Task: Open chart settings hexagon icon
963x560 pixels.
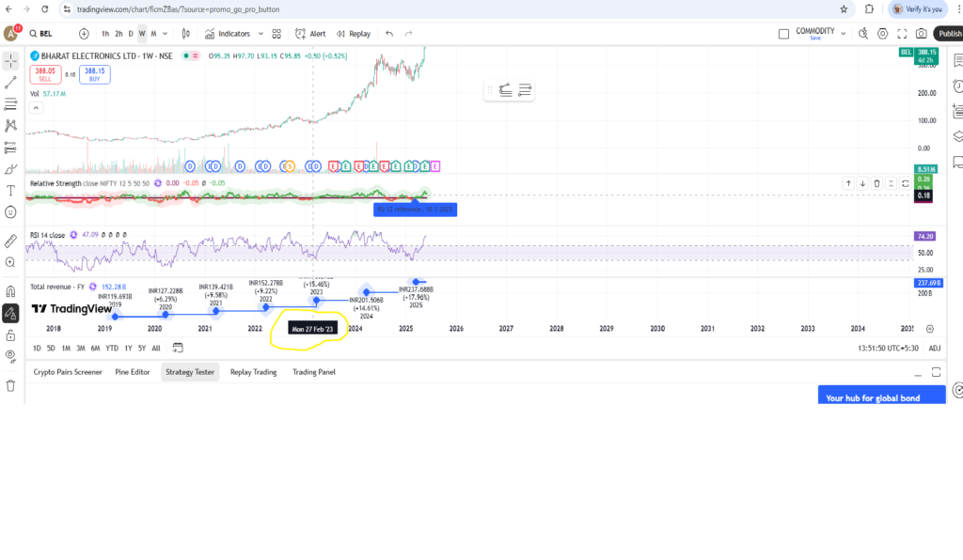Action: pyautogui.click(x=882, y=34)
